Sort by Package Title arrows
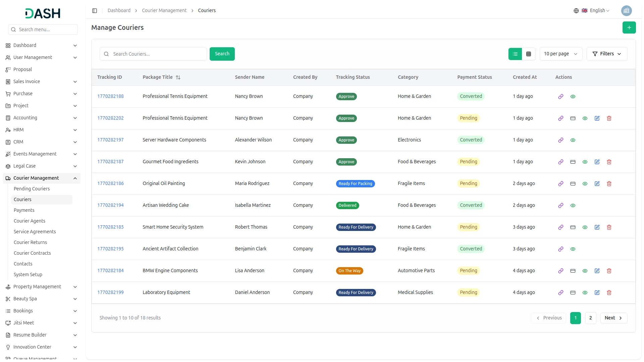644x362 pixels. pos(178,77)
